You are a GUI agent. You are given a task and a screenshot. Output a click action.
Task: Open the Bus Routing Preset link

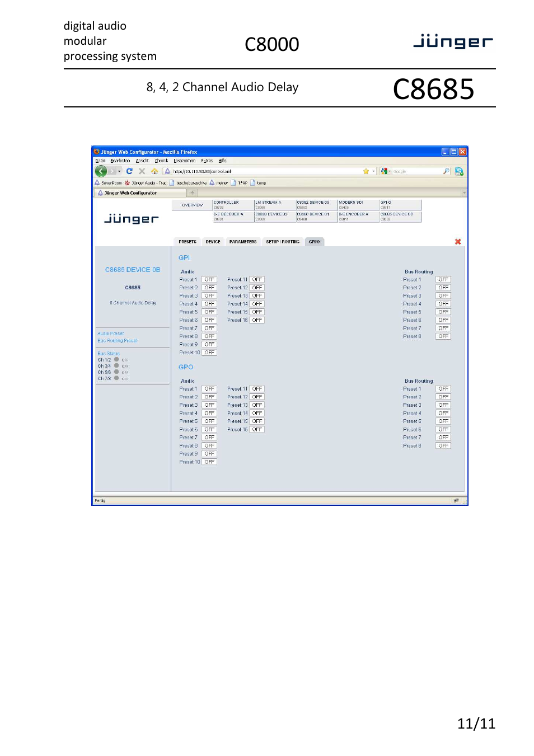[x=118, y=341]
